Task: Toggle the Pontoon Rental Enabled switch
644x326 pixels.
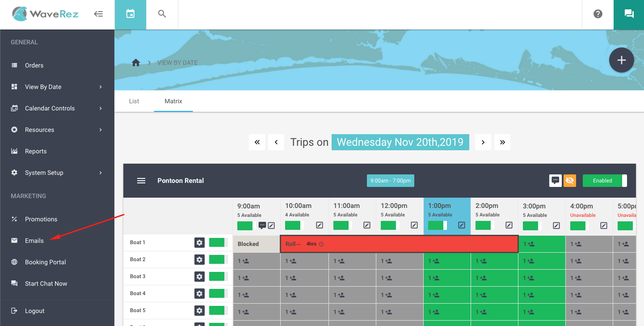Action: coord(605,181)
